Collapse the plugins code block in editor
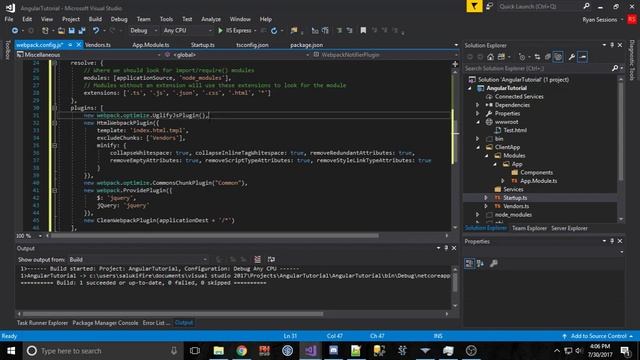Viewport: 640px width, 360px height. click(x=54, y=108)
